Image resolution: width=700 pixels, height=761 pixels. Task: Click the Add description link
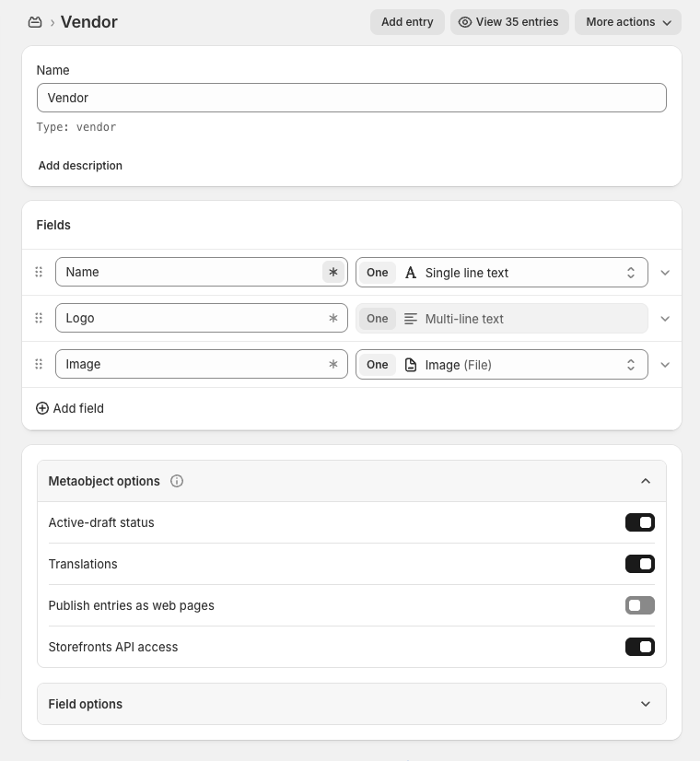coord(80,165)
